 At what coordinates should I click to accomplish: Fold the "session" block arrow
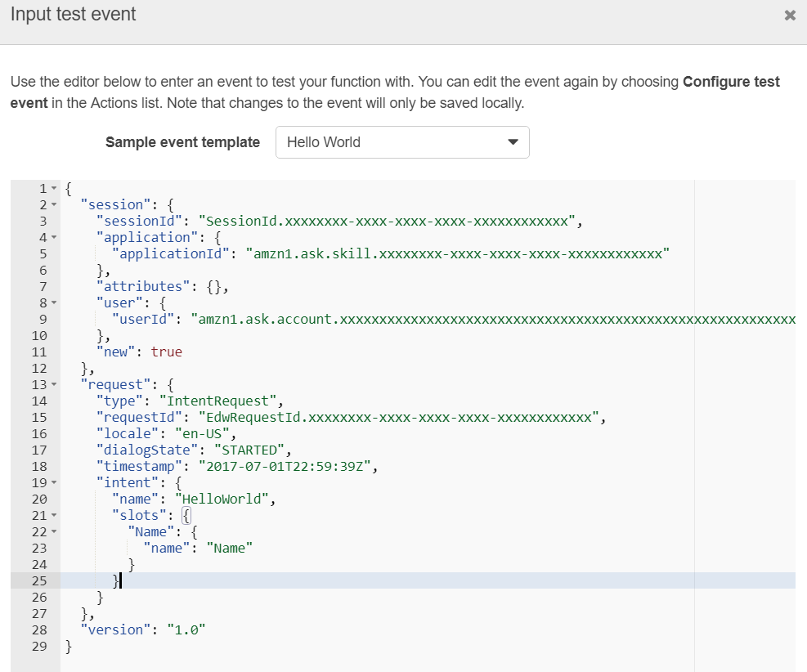[x=54, y=205]
